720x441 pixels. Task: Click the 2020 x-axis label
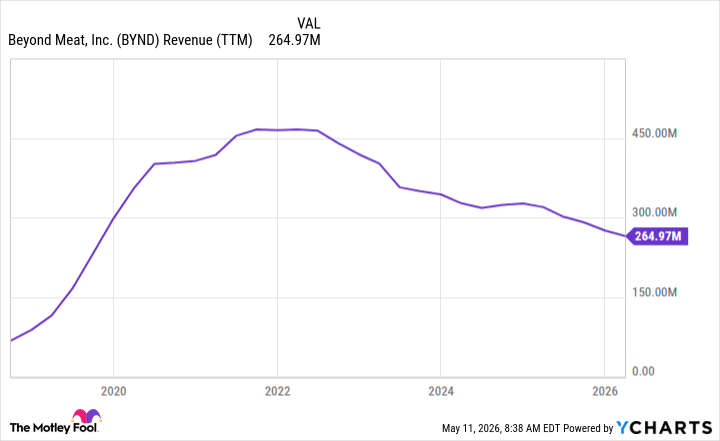point(113,391)
